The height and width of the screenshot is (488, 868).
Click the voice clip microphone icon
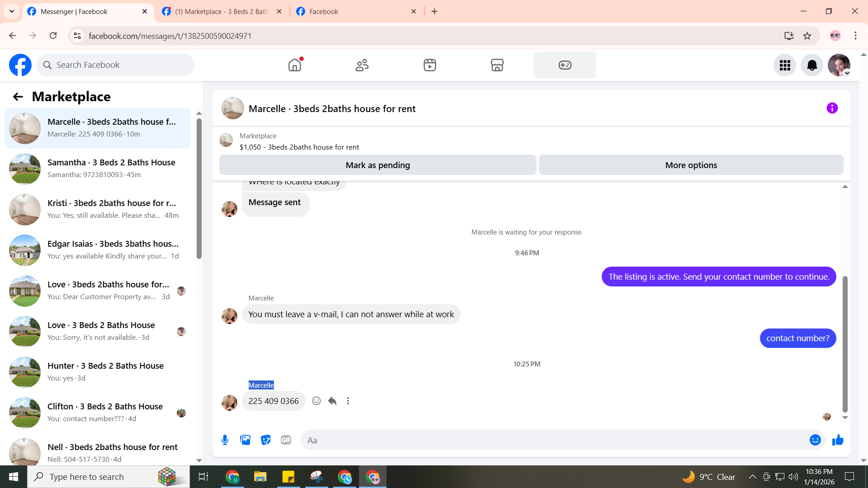[x=225, y=440]
